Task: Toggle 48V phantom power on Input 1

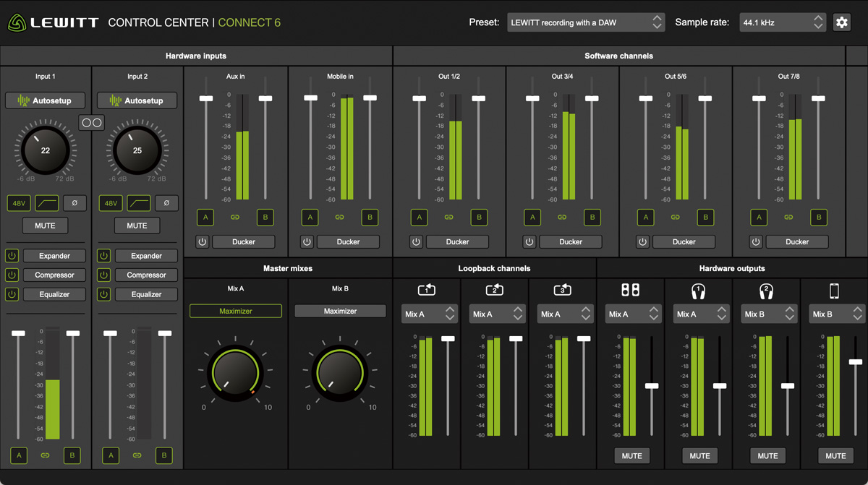Action: 19,203
